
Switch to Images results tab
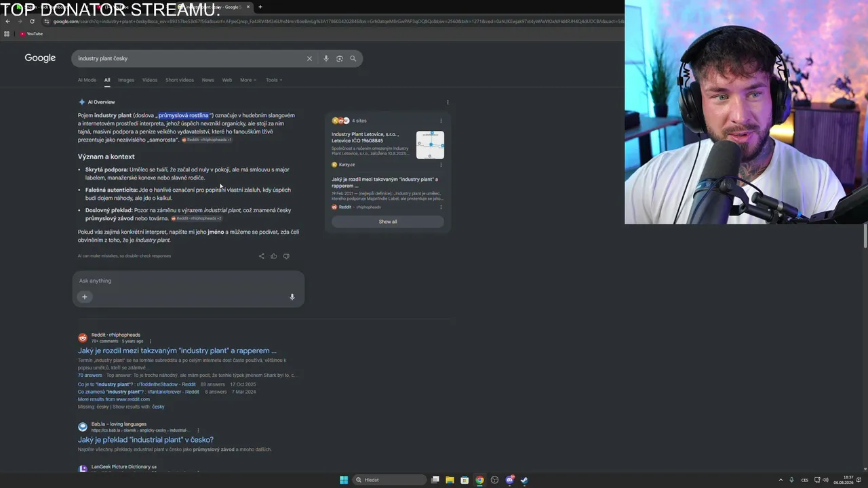pos(126,80)
